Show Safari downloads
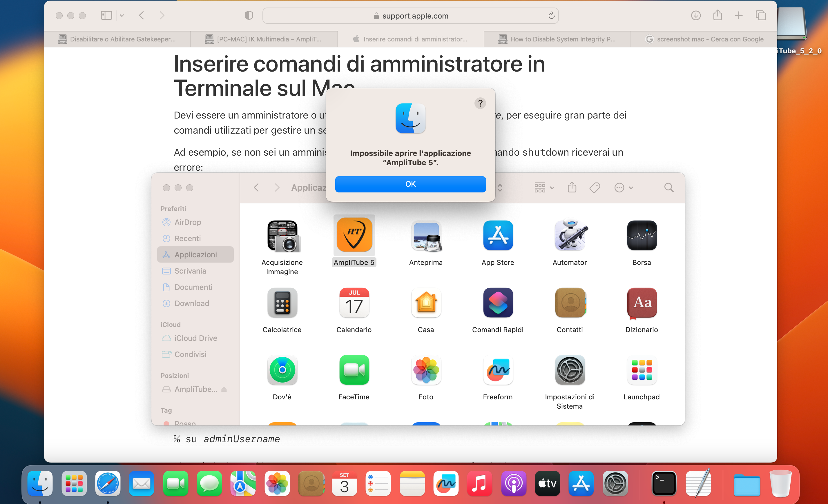The width and height of the screenshot is (828, 504). (x=695, y=15)
